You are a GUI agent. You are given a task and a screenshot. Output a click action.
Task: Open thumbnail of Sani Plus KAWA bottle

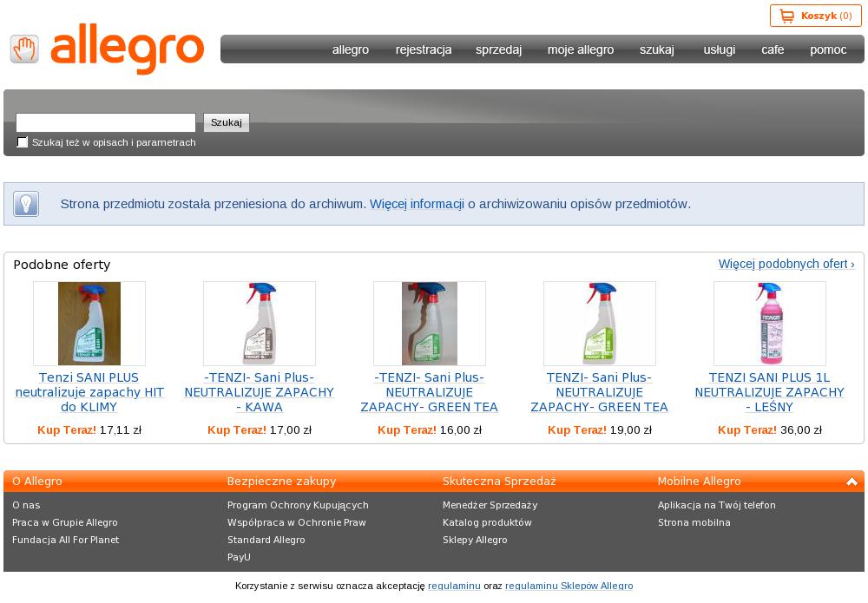click(259, 324)
